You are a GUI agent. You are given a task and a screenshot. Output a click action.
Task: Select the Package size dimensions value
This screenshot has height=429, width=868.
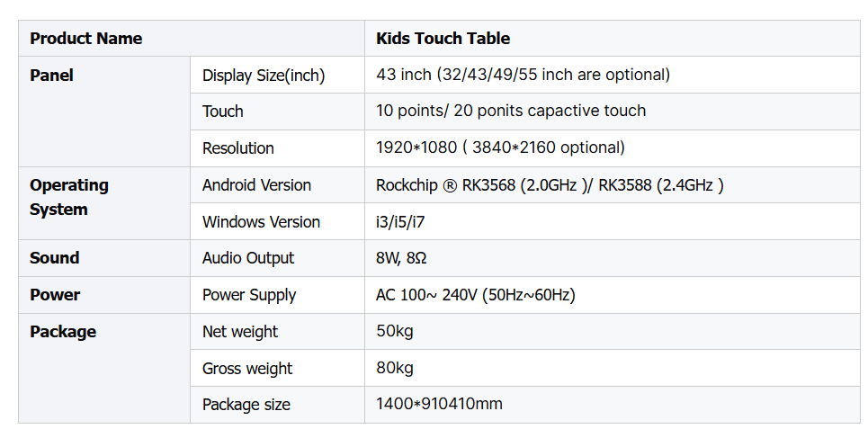point(439,404)
